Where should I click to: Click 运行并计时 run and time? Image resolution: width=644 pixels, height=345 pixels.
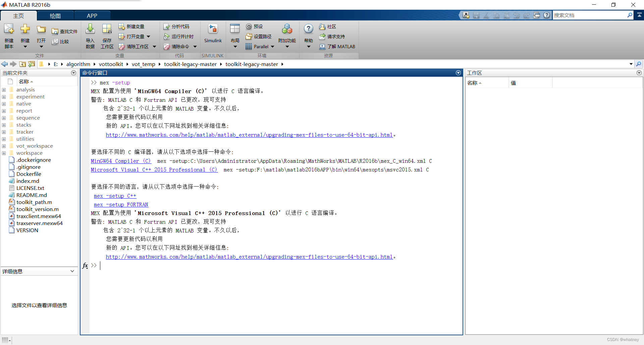click(178, 37)
